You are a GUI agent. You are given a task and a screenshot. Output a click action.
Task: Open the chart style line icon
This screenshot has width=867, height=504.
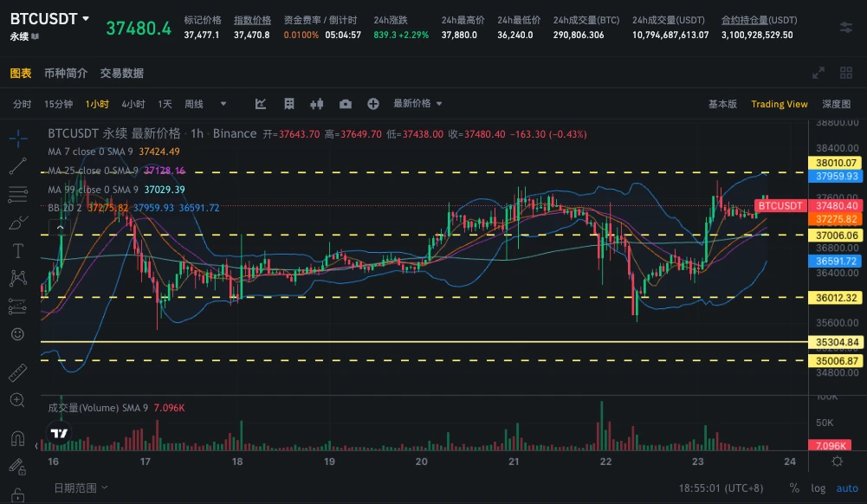260,103
